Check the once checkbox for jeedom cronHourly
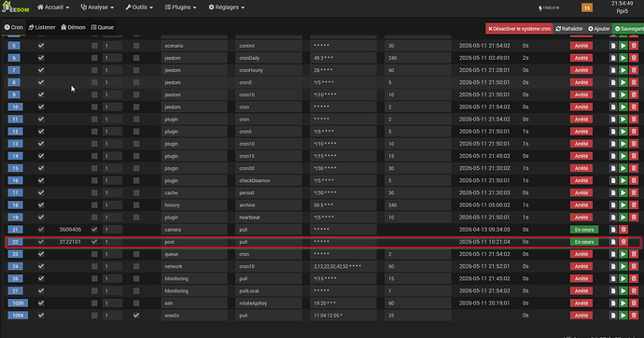Screen dimensions: 644x338 (136, 70)
